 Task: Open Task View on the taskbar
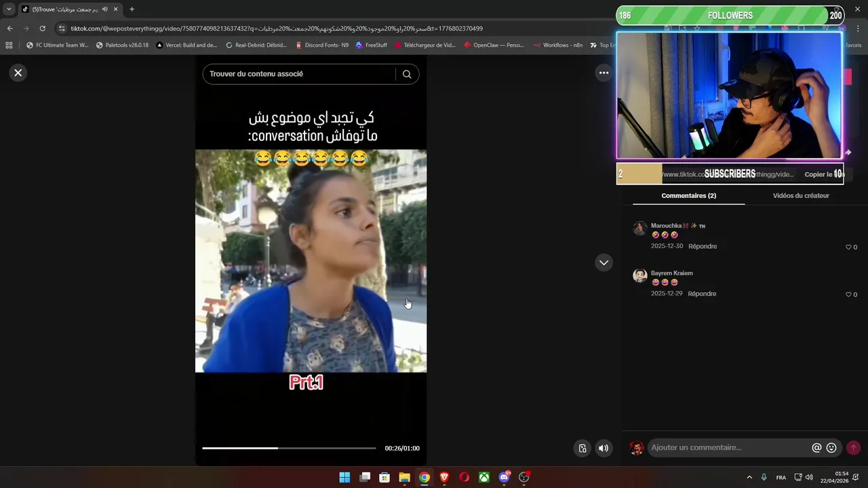tap(365, 477)
